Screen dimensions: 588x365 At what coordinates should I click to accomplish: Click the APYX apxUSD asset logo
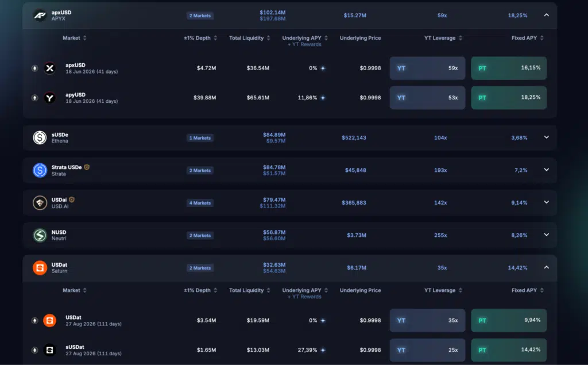click(x=40, y=16)
